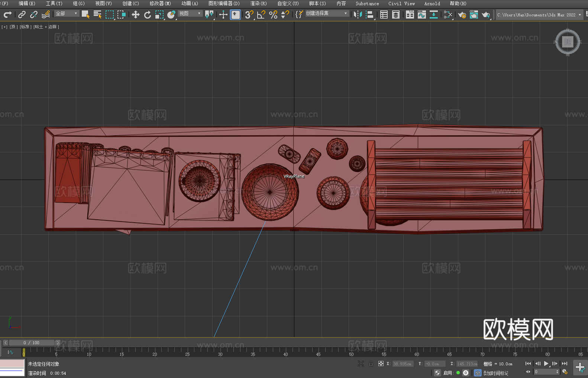
Task: Open Render Setup teapot-gear icon
Action: (x=462, y=14)
